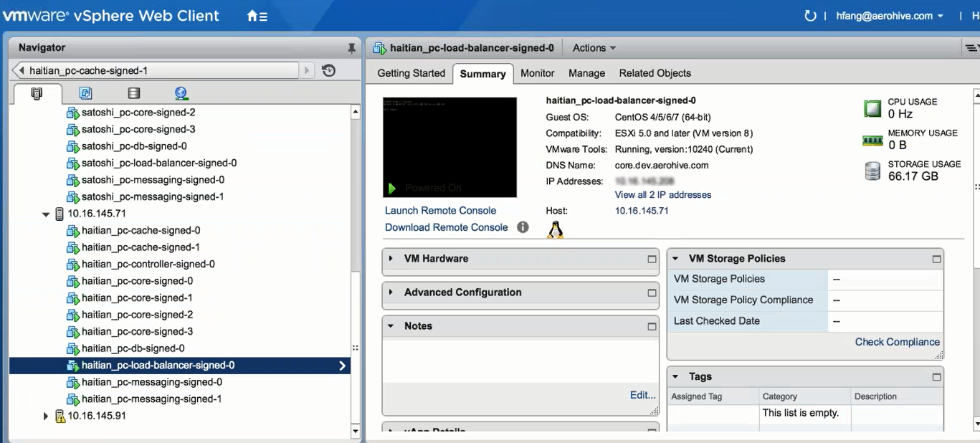Open the Actions dropdown menu
The height and width of the screenshot is (443, 980).
pyautogui.click(x=594, y=48)
